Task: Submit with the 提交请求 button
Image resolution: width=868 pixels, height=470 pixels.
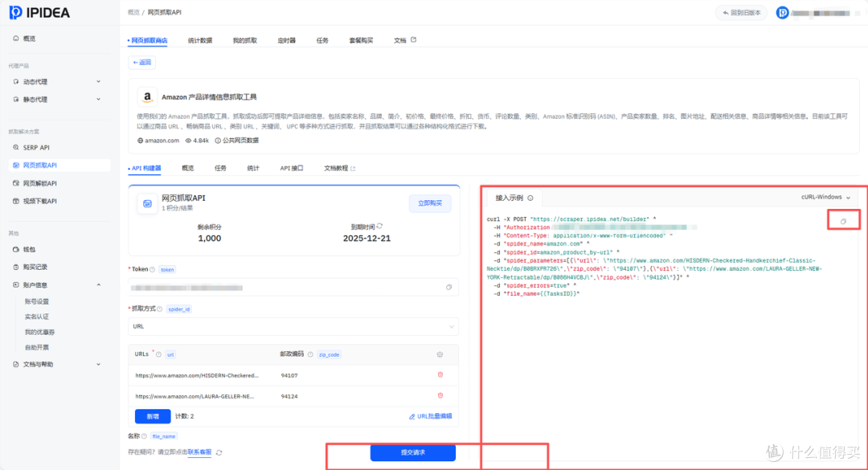Action: point(413,453)
